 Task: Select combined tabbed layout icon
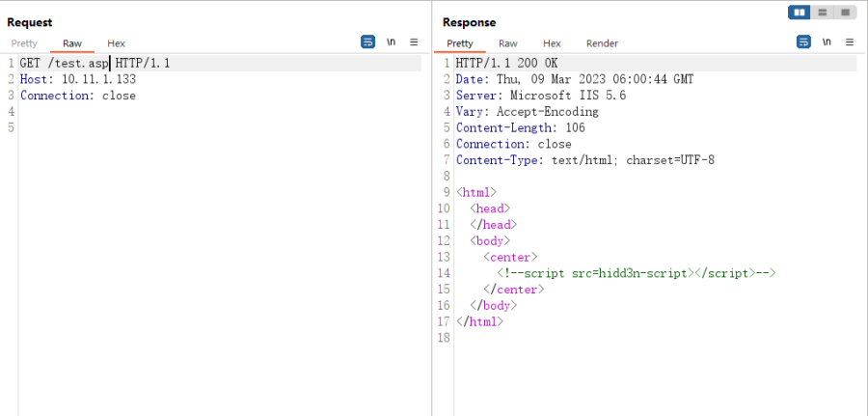[845, 13]
